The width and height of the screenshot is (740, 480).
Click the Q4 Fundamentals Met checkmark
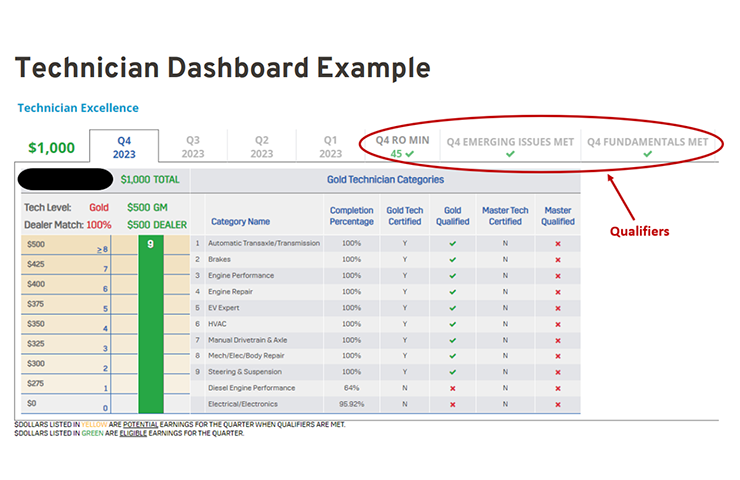[647, 154]
